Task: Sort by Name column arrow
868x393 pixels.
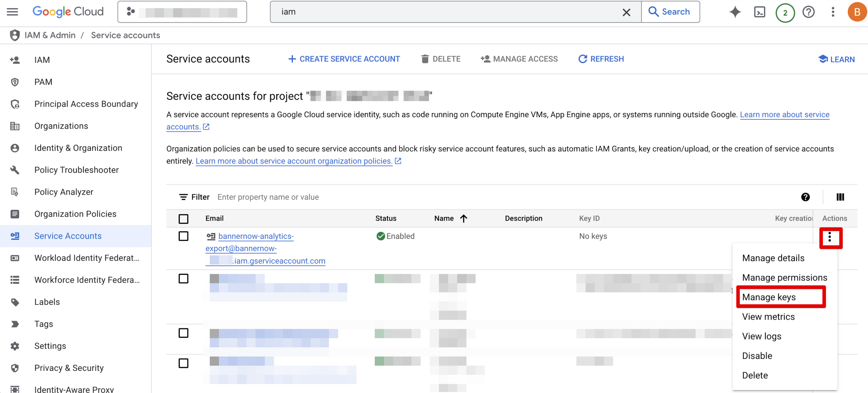Action: point(464,219)
